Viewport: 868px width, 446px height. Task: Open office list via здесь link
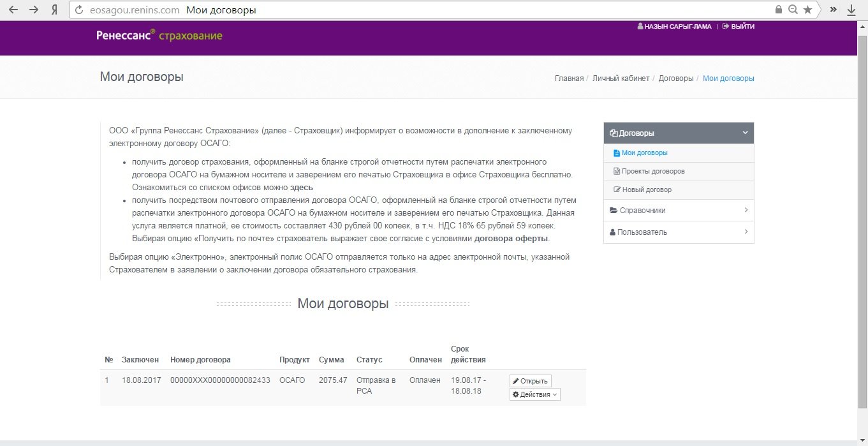coord(302,188)
